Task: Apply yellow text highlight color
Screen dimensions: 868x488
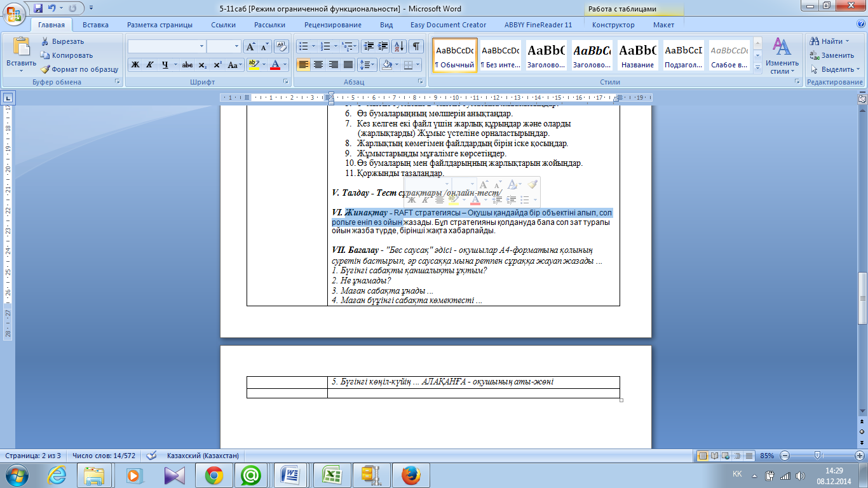Action: [x=254, y=65]
